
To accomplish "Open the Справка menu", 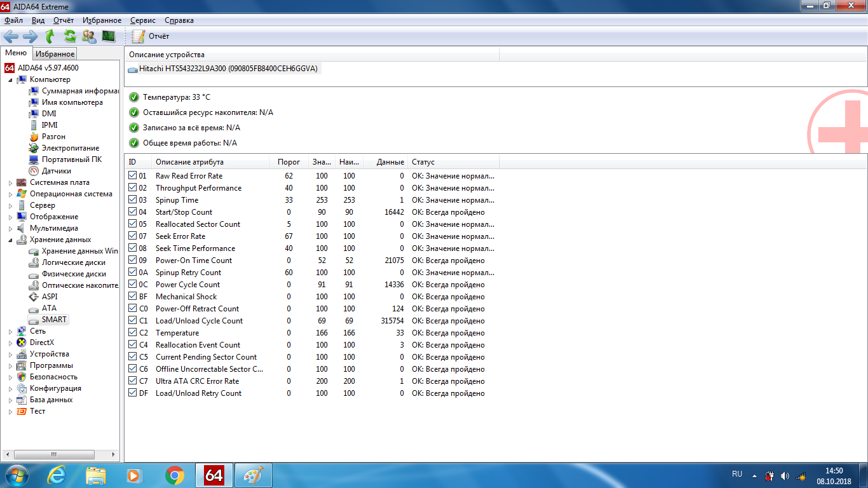I will (179, 20).
